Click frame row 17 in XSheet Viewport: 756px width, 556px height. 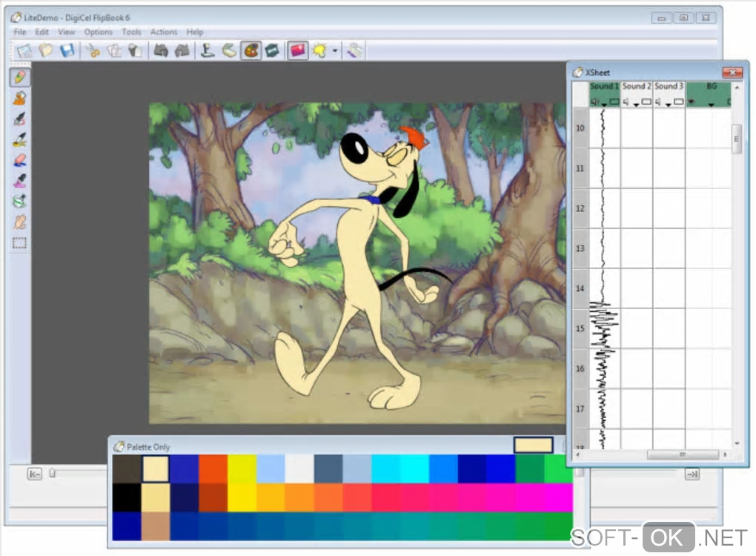580,409
